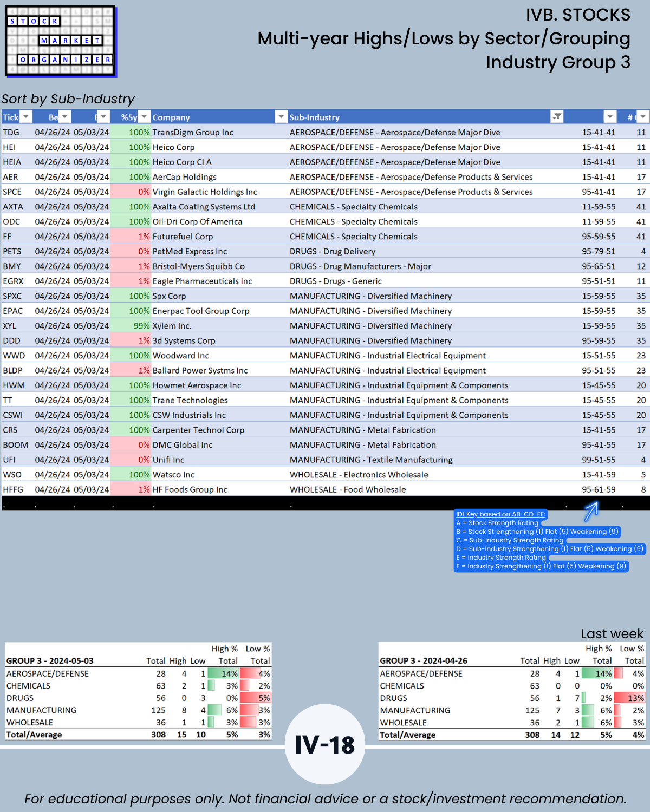Click the Last week heading
Viewport: 650px width, 812px height.
pyautogui.click(x=612, y=634)
